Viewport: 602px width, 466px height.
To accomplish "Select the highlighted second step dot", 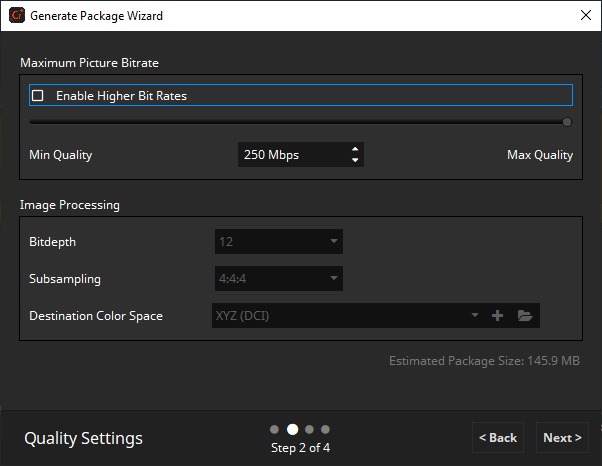I will pyautogui.click(x=292, y=429).
